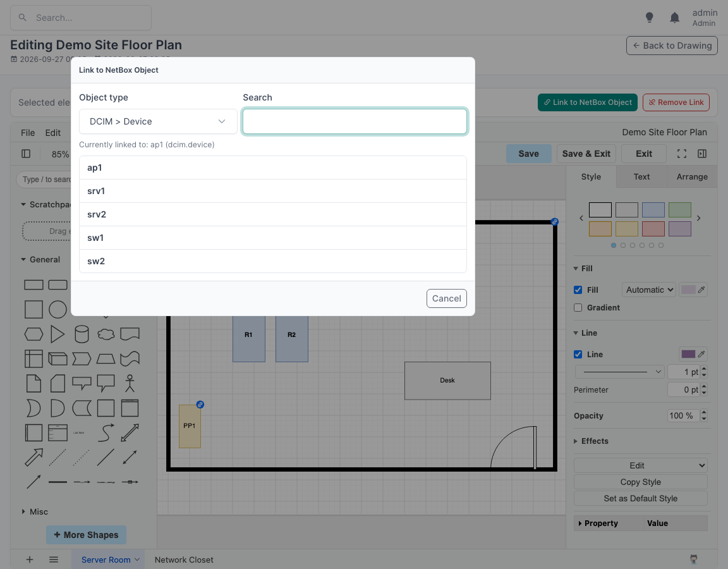This screenshot has height=569, width=728.
Task: Enable the Gradient checkbox
Action: [x=578, y=307]
